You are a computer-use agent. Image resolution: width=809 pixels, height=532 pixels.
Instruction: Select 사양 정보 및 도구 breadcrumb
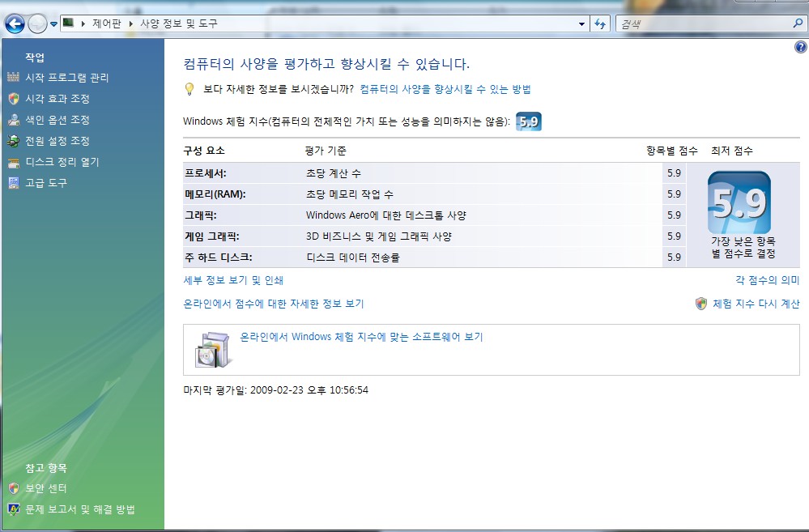click(179, 23)
